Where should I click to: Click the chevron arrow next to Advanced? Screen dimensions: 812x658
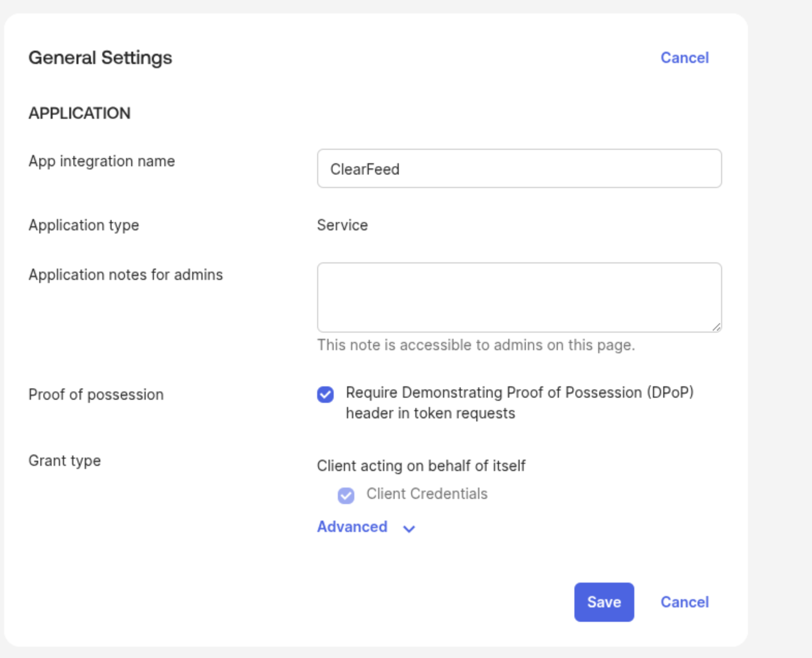[409, 528]
